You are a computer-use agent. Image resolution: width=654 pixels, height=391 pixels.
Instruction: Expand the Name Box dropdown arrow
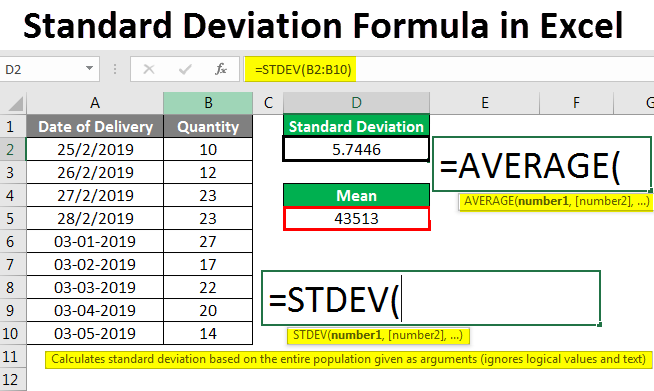(89, 68)
